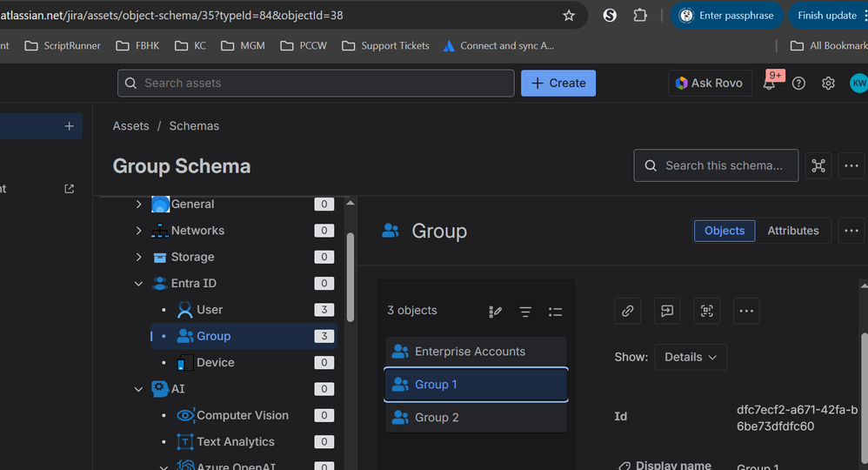This screenshot has height=470, width=868.
Task: Click the help question mark icon
Action: (798, 84)
